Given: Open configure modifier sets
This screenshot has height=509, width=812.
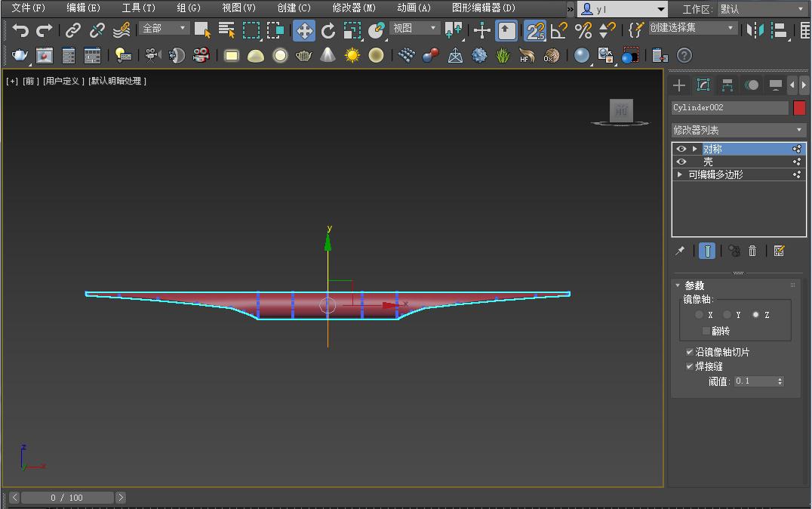Looking at the screenshot, I should pyautogui.click(x=779, y=251).
